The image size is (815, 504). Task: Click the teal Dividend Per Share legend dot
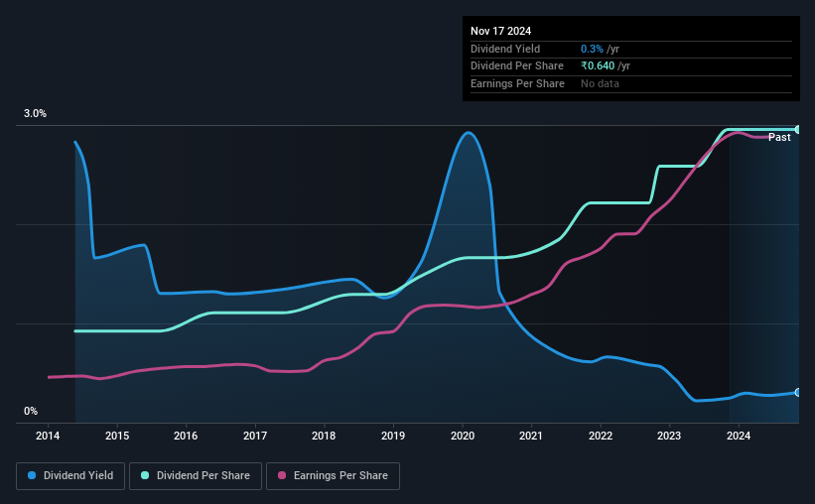click(x=145, y=475)
